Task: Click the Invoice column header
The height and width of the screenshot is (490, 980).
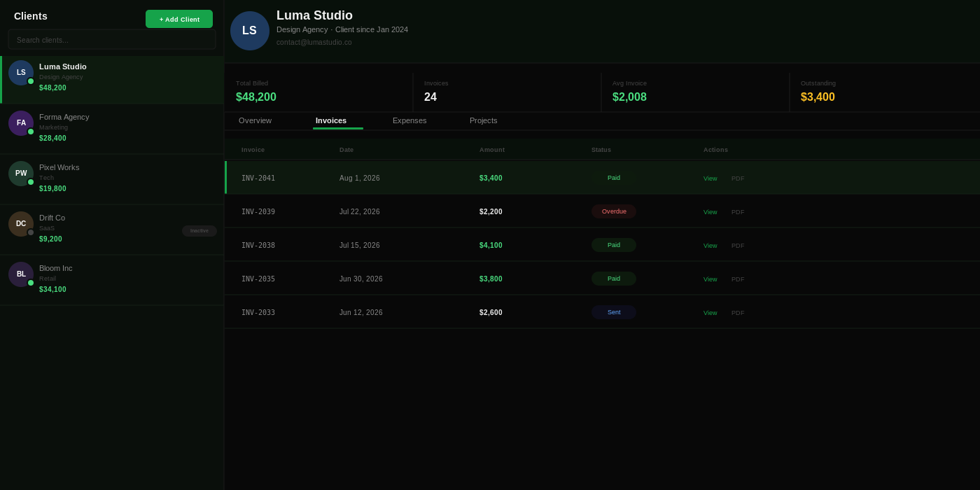Action: tap(253, 150)
